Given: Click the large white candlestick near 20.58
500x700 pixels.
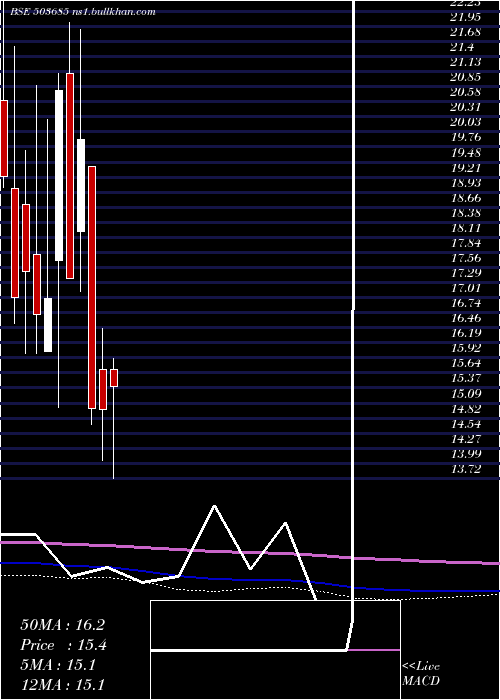Looking at the screenshot, I should pos(59,175).
